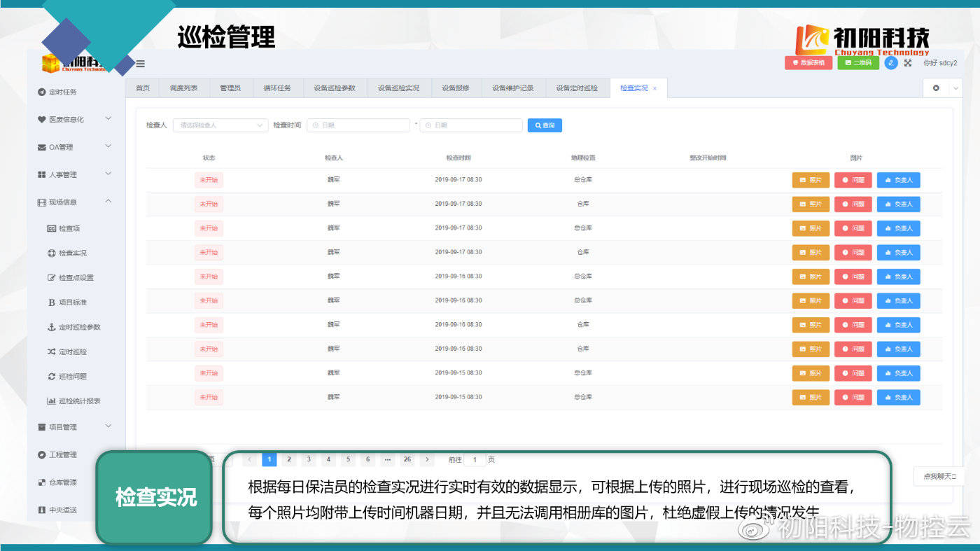The image size is (980, 551).
Task: Click the 状态 column header
Action: click(209, 158)
